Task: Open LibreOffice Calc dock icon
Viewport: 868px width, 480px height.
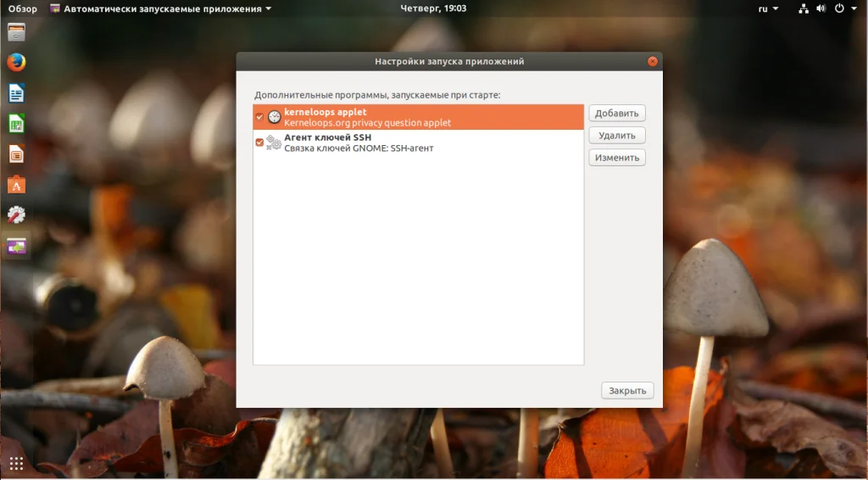Action: pos(16,124)
